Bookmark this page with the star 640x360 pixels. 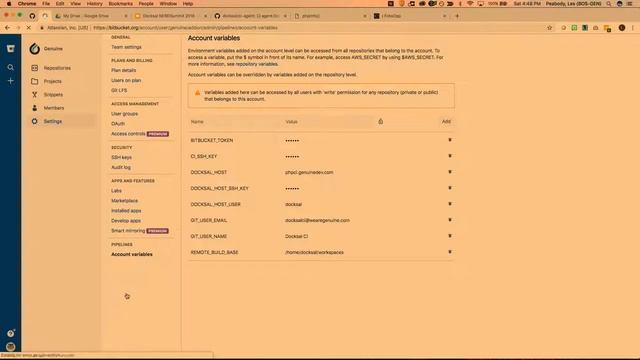[x=549, y=28]
